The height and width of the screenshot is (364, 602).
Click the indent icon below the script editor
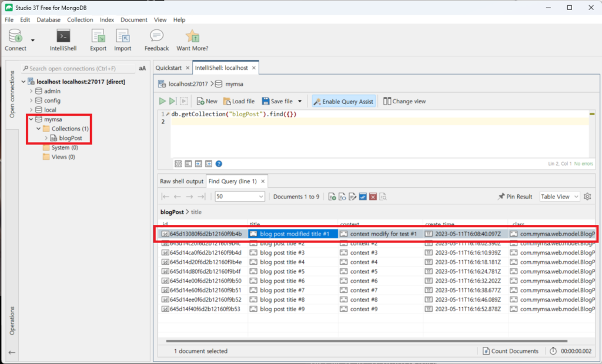click(x=199, y=164)
